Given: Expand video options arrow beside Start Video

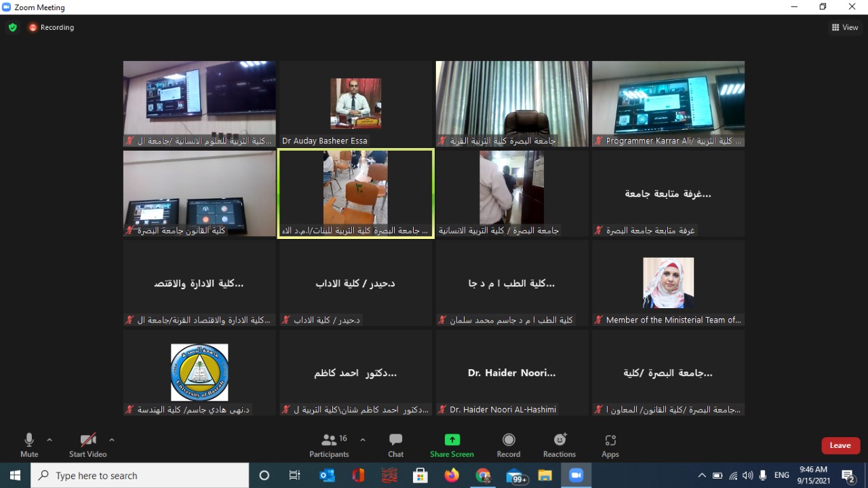Looking at the screenshot, I should coord(112,440).
